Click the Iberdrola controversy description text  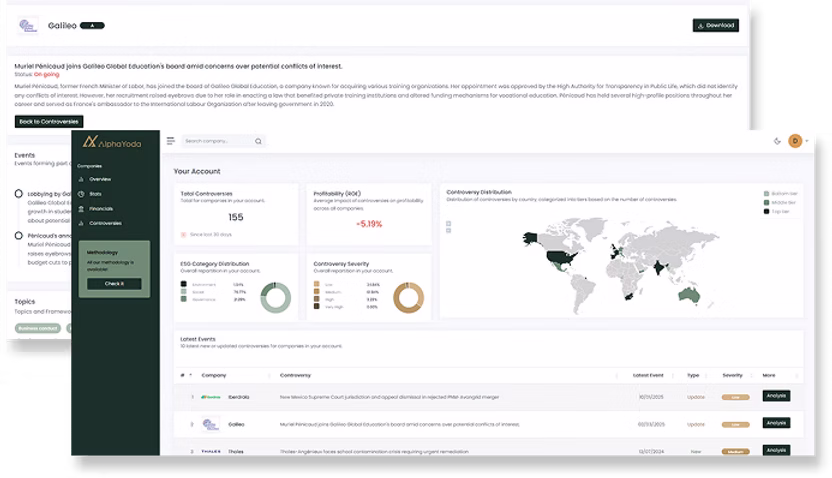[389, 397]
